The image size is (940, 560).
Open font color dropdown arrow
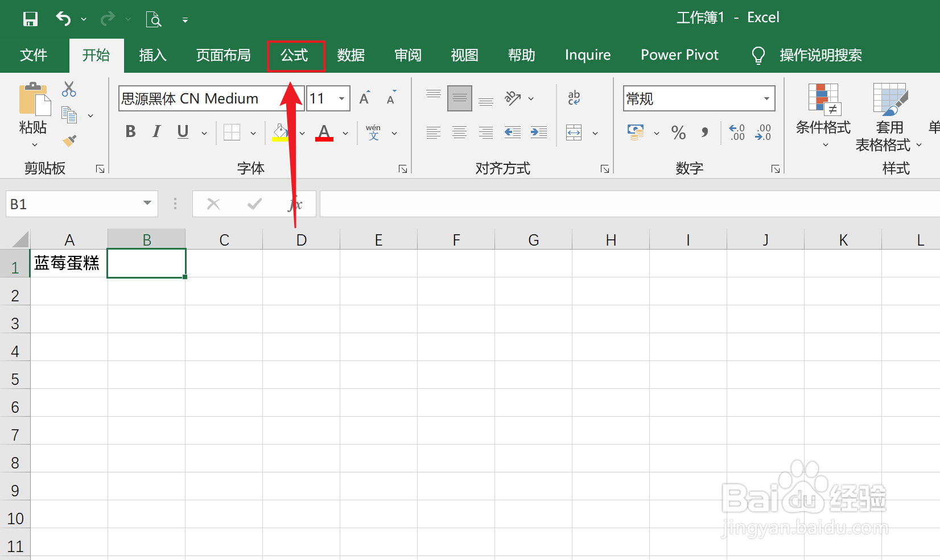coord(345,134)
